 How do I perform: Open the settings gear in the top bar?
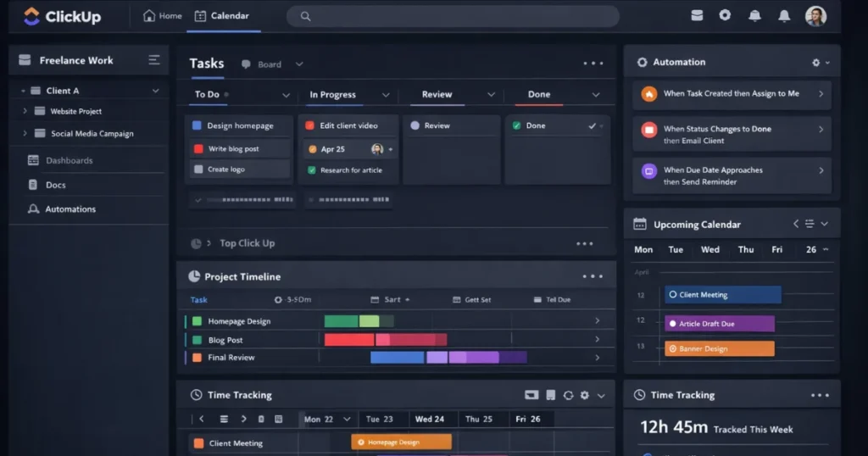click(x=725, y=15)
